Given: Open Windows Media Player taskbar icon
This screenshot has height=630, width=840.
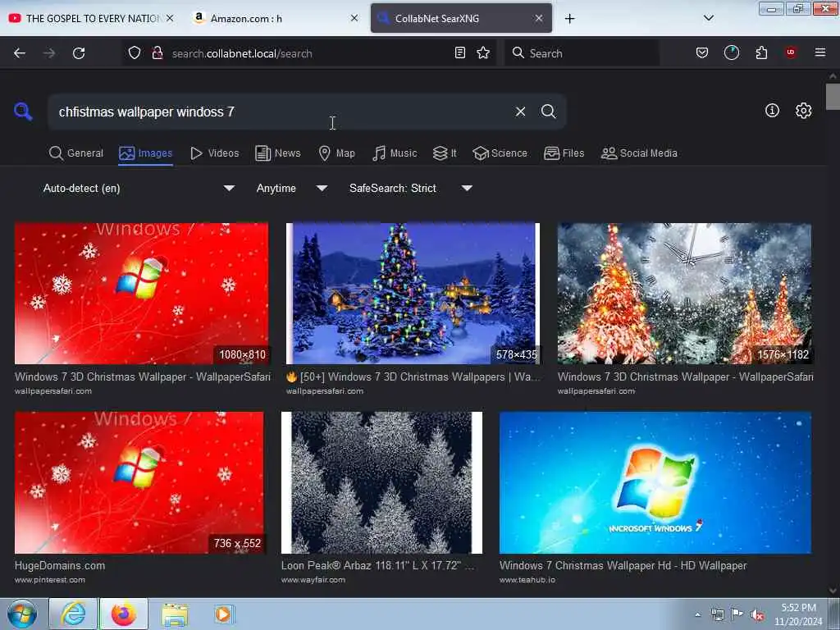Looking at the screenshot, I should [x=223, y=614].
